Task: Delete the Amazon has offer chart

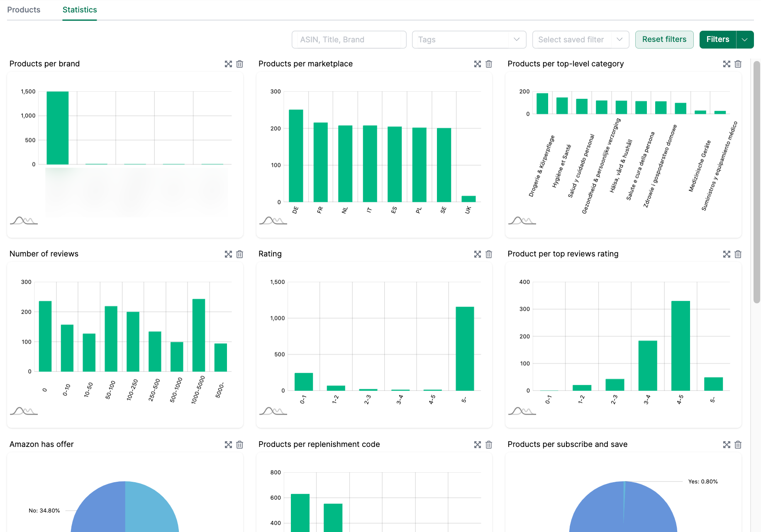Action: coord(240,444)
